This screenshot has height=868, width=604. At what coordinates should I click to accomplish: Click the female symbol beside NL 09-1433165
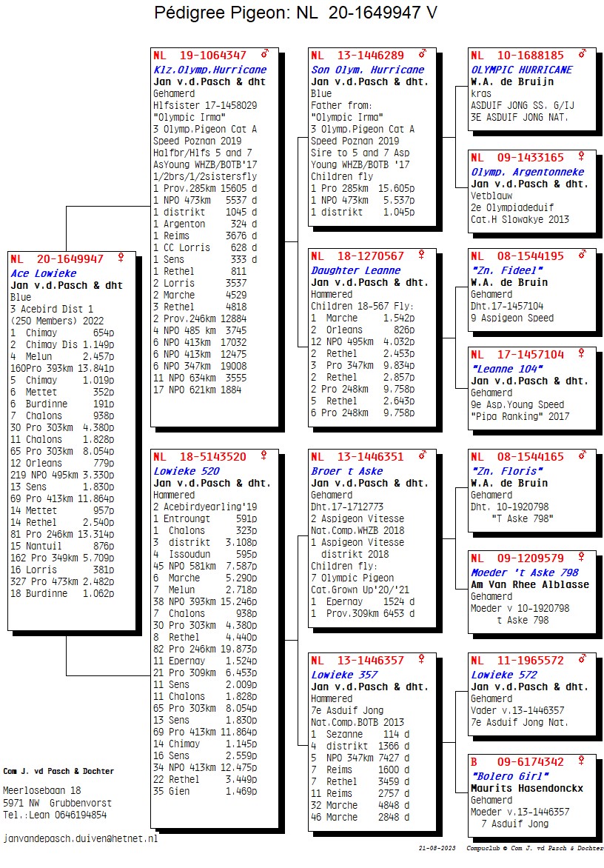[582, 157]
